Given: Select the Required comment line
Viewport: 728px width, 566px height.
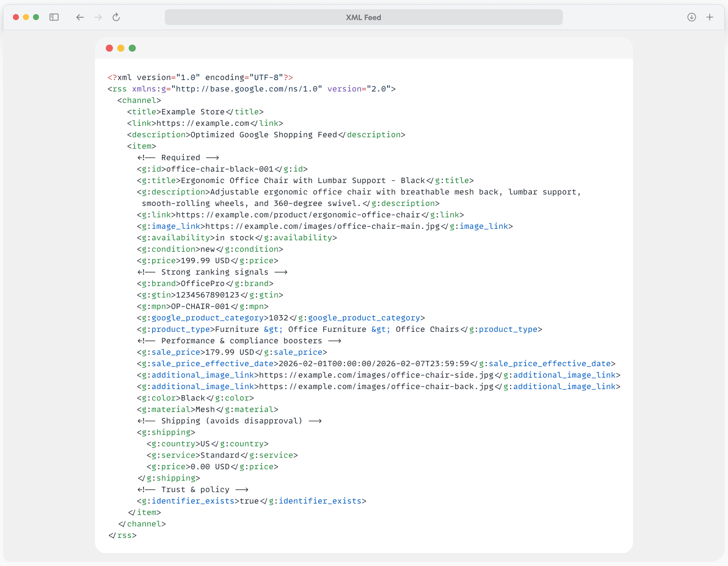Looking at the screenshot, I should tap(178, 157).
